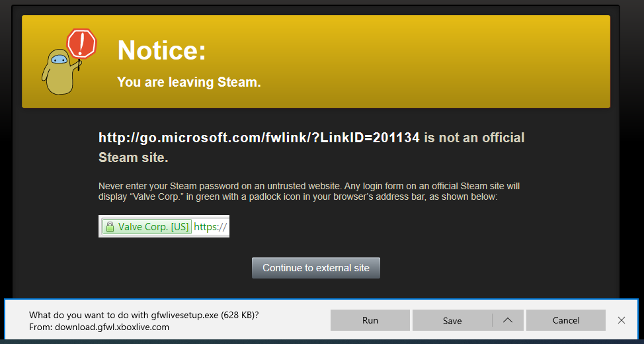Click the green padlock icon
644x344 pixels.
click(x=110, y=227)
